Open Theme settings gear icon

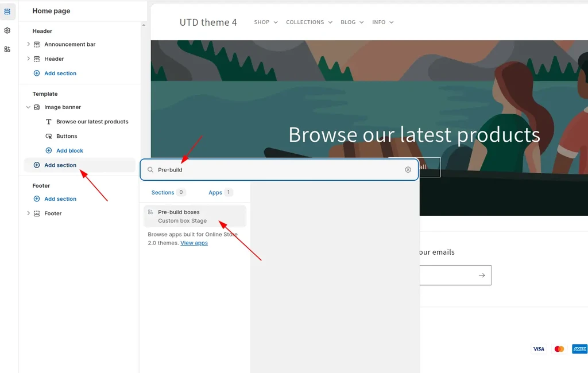point(7,30)
